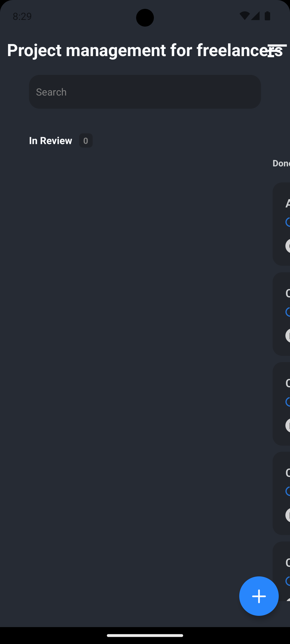
Task: Click the blue circle on the fifth Done card
Action: (288, 581)
